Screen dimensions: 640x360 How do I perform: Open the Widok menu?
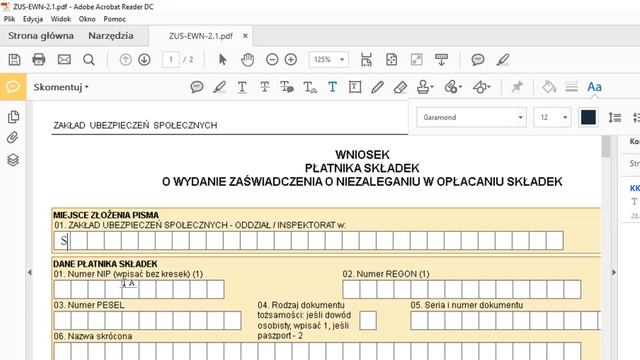(x=61, y=19)
